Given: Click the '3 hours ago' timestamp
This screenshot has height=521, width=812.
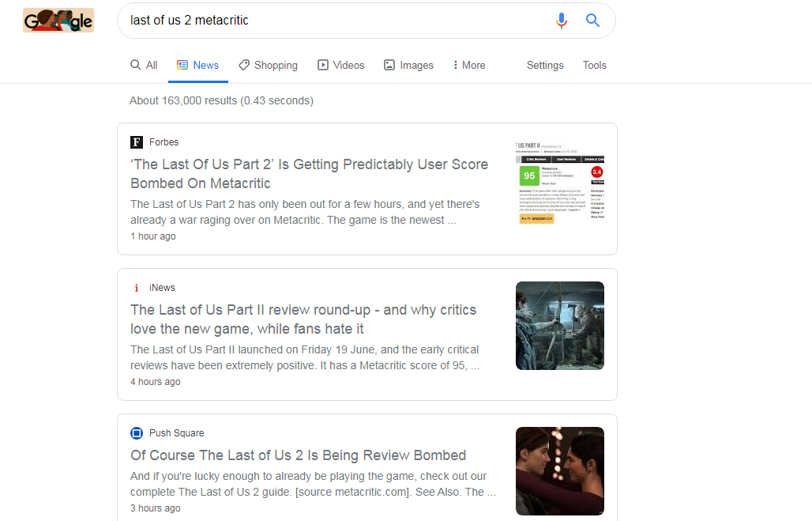Looking at the screenshot, I should coord(156,508).
